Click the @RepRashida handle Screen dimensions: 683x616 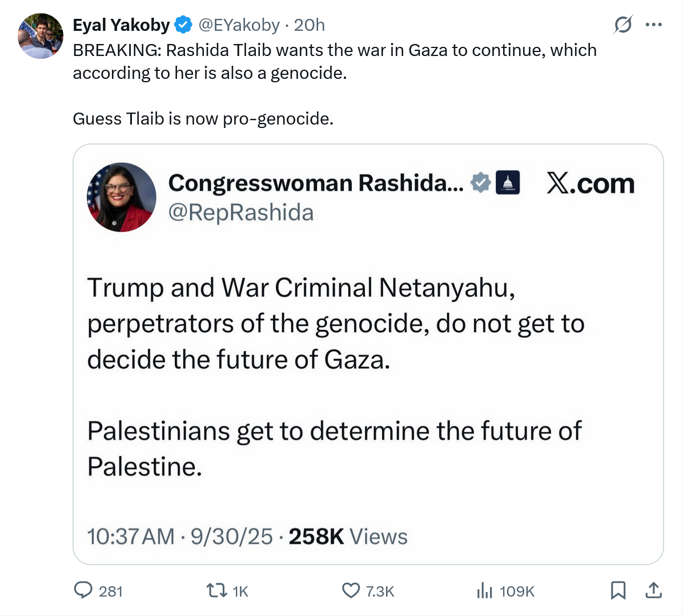click(x=240, y=213)
